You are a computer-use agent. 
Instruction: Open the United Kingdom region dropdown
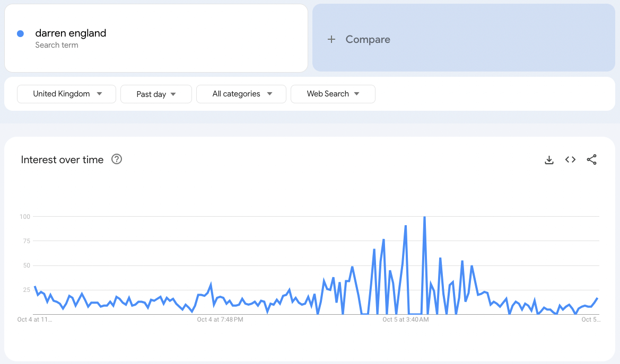[x=66, y=94]
